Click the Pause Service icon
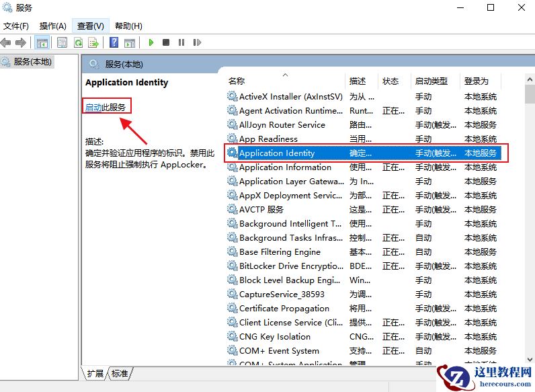The height and width of the screenshot is (392, 535). 181,42
